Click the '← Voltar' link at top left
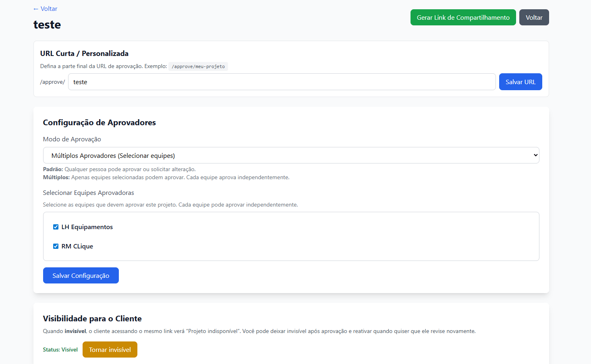Image resolution: width=591 pixels, height=364 pixels. pos(45,9)
